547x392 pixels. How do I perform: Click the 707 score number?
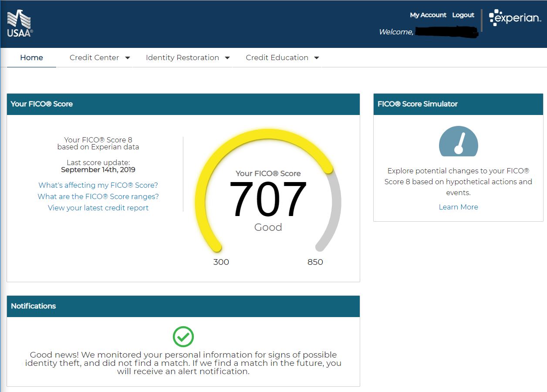click(x=268, y=199)
